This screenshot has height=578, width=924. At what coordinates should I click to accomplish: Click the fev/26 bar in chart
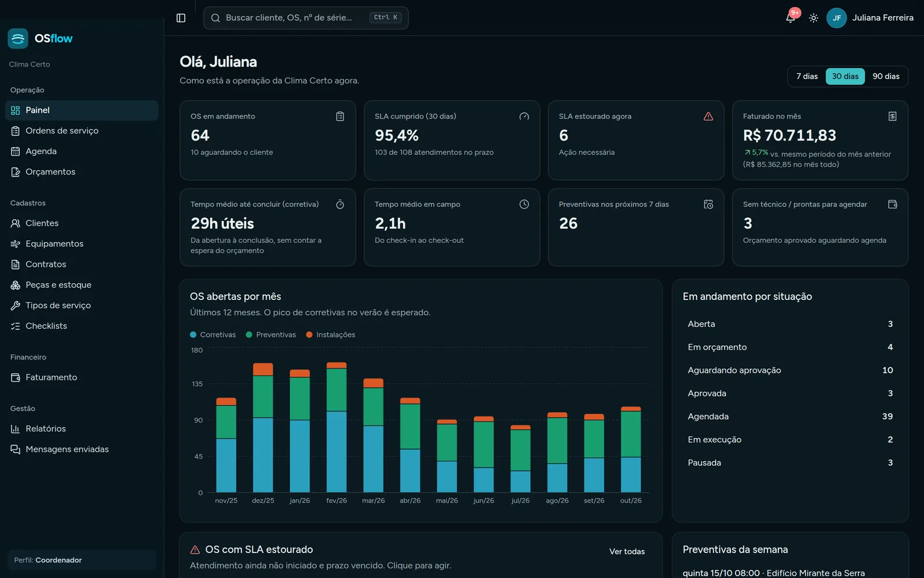coord(337,427)
